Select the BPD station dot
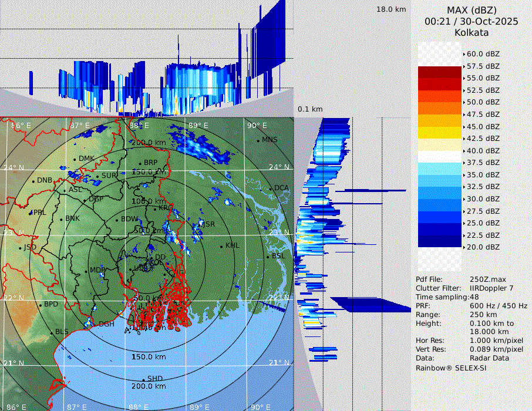This screenshot has width=532, height=411. pyautogui.click(x=41, y=305)
